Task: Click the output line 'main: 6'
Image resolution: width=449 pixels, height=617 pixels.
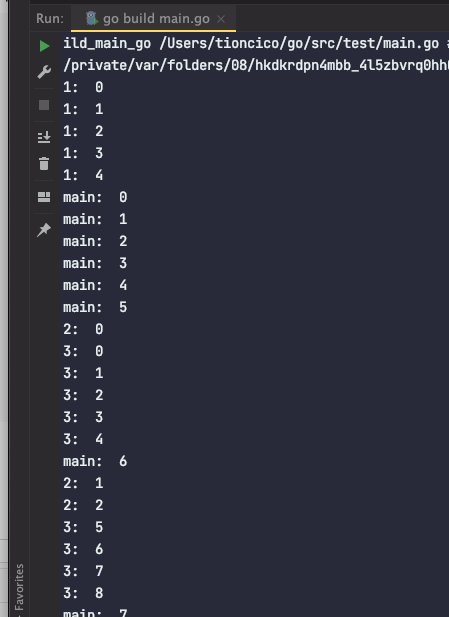Action: (x=95, y=461)
